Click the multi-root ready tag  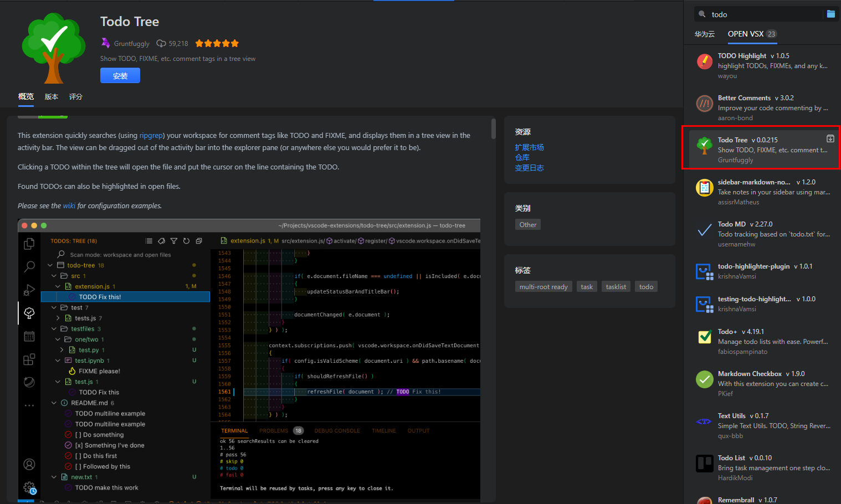[x=543, y=286]
